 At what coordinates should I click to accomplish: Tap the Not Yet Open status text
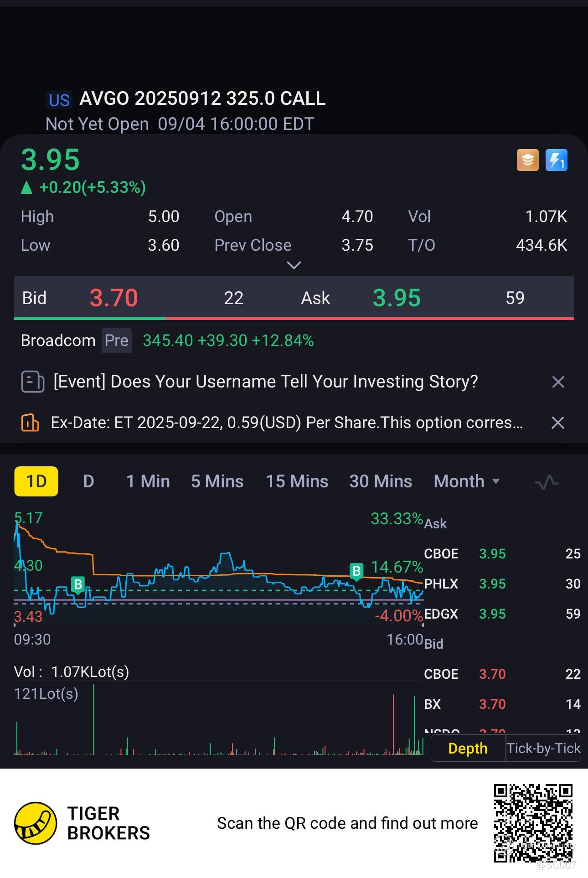pyautogui.click(x=97, y=124)
